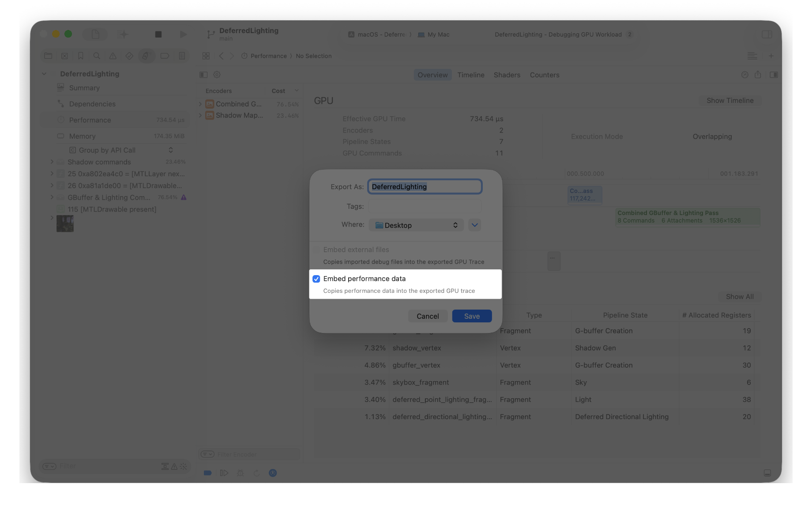Type in the Filter Encoder field
Image resolution: width=812 pixels, height=522 pixels.
pos(247,454)
